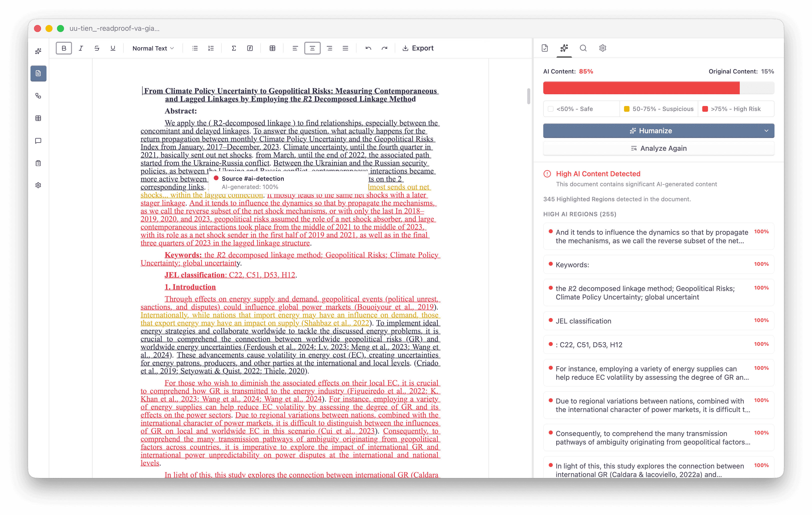Click the "Source #ai-detection" tooltip
This screenshot has height=515, width=812.
pyautogui.click(x=288, y=182)
